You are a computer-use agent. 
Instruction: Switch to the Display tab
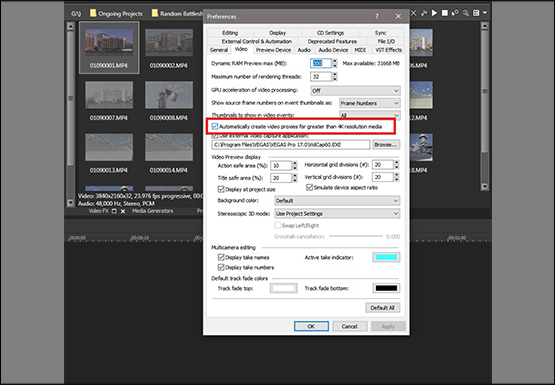[278, 33]
